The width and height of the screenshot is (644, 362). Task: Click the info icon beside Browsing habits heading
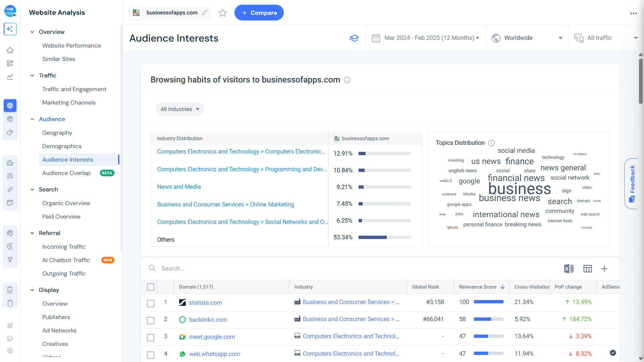coord(347,80)
